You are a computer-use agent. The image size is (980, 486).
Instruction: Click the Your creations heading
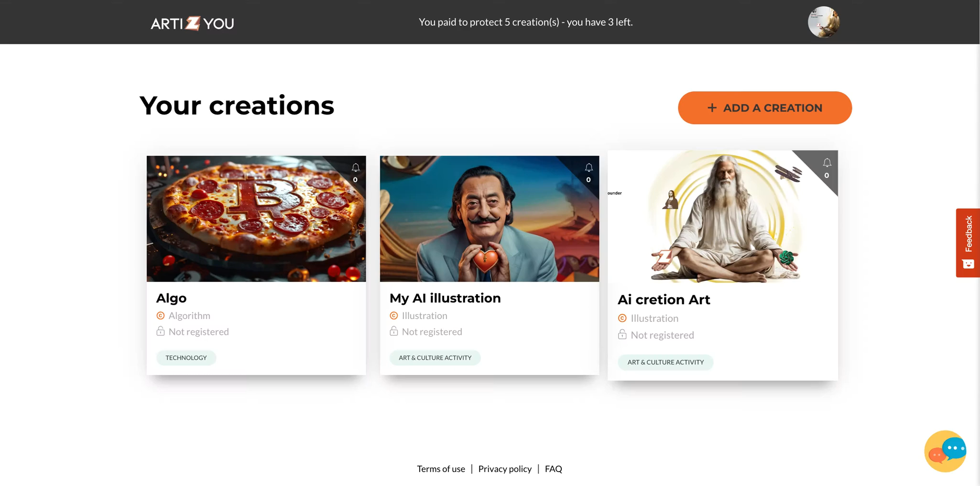coord(237,106)
